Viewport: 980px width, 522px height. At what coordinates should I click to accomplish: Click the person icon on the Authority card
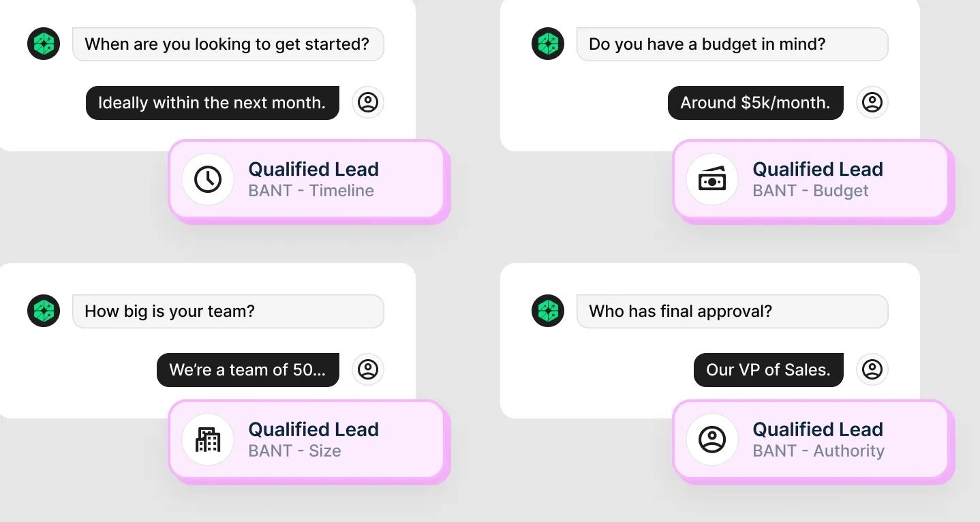pyautogui.click(x=712, y=440)
